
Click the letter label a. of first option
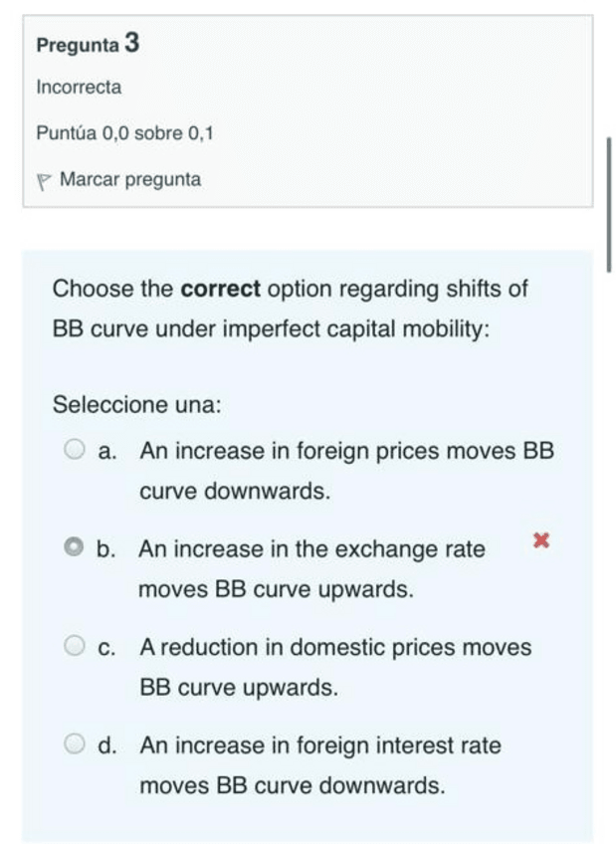(x=107, y=452)
